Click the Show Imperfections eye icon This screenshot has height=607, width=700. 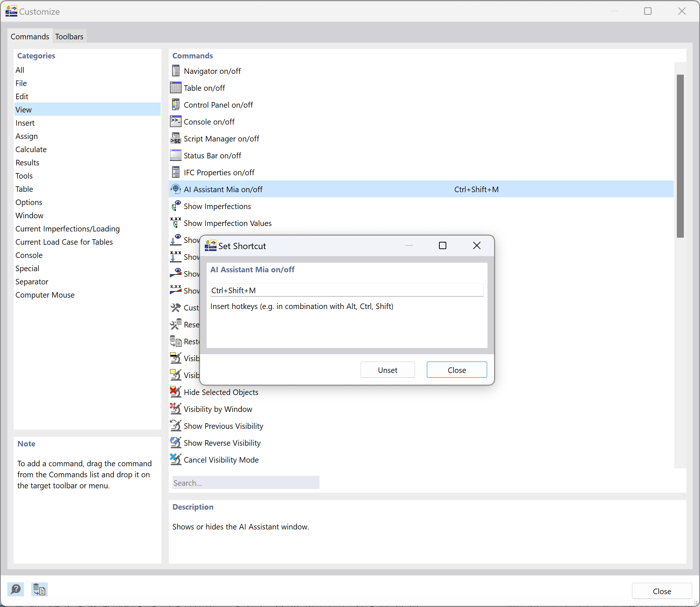pos(176,206)
